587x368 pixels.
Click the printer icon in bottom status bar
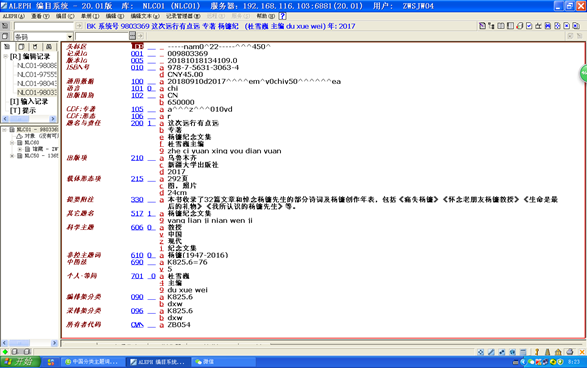570,352
